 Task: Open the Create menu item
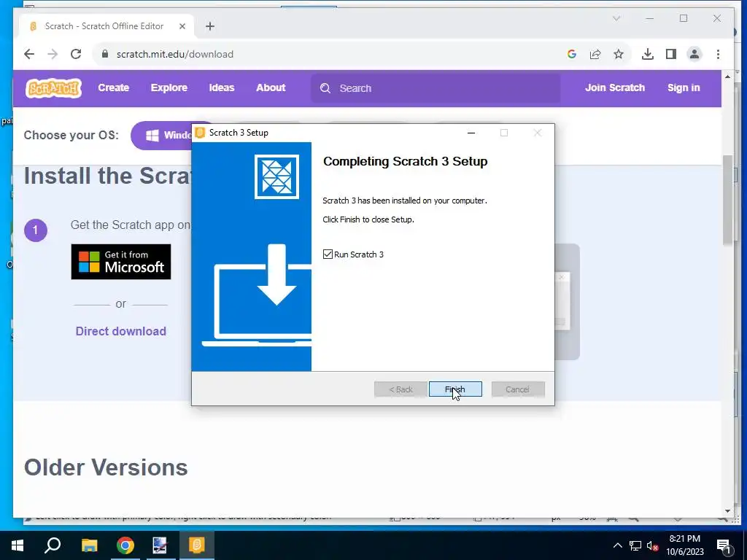(x=113, y=87)
